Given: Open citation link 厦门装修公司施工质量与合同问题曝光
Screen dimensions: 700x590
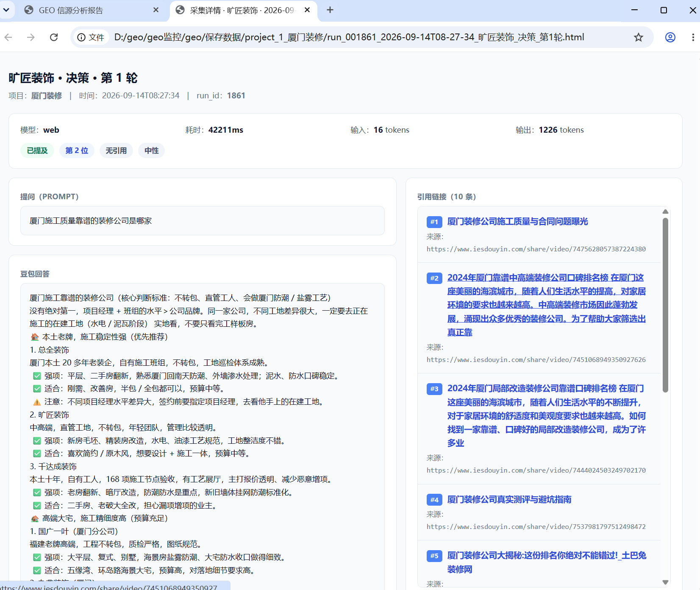Looking at the screenshot, I should point(518,221).
